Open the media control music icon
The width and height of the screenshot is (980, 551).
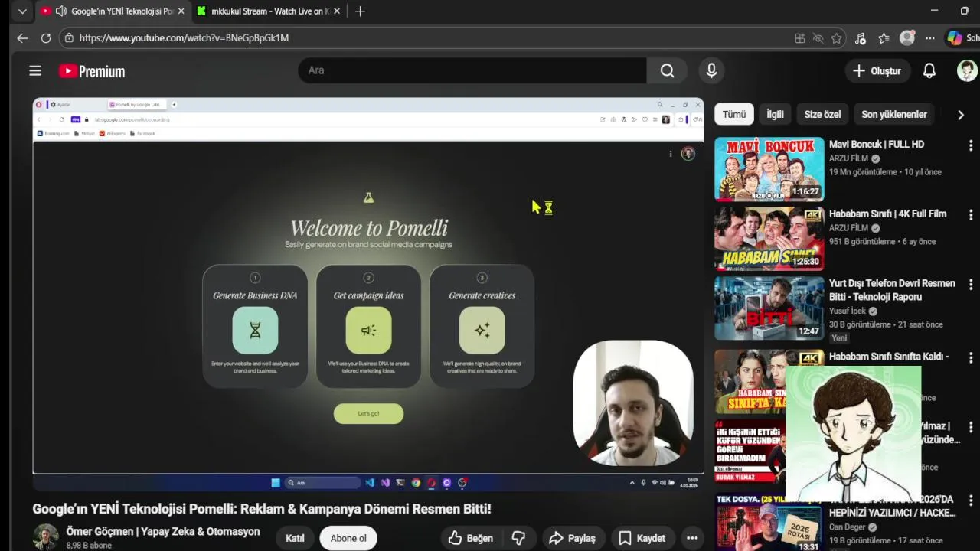(x=861, y=38)
